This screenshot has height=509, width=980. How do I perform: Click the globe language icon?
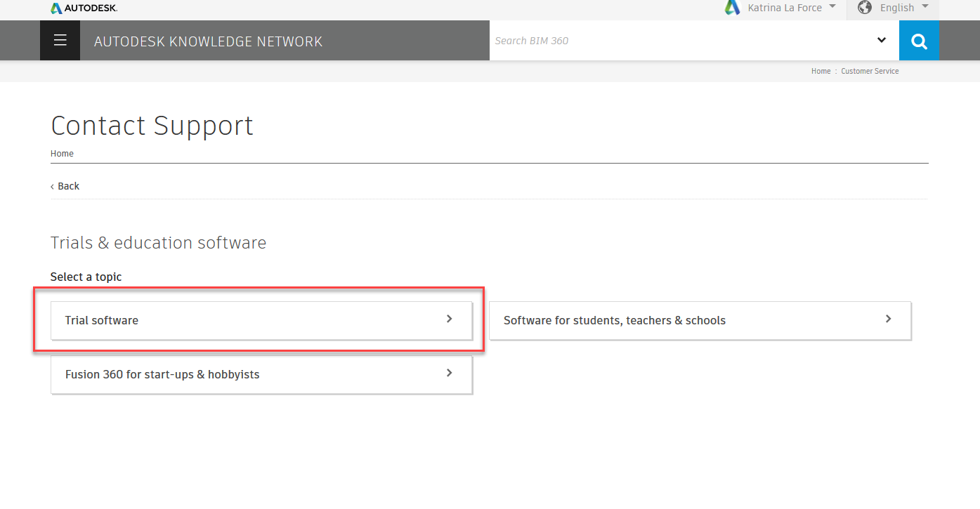coord(865,8)
